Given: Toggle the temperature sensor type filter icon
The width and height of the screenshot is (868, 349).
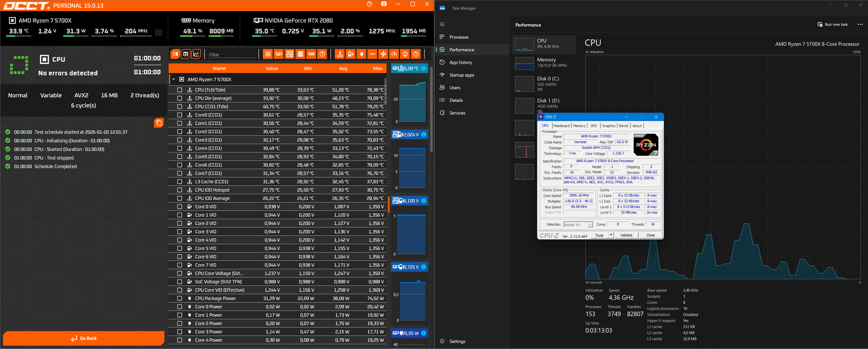Looking at the screenshot, I should point(339,54).
